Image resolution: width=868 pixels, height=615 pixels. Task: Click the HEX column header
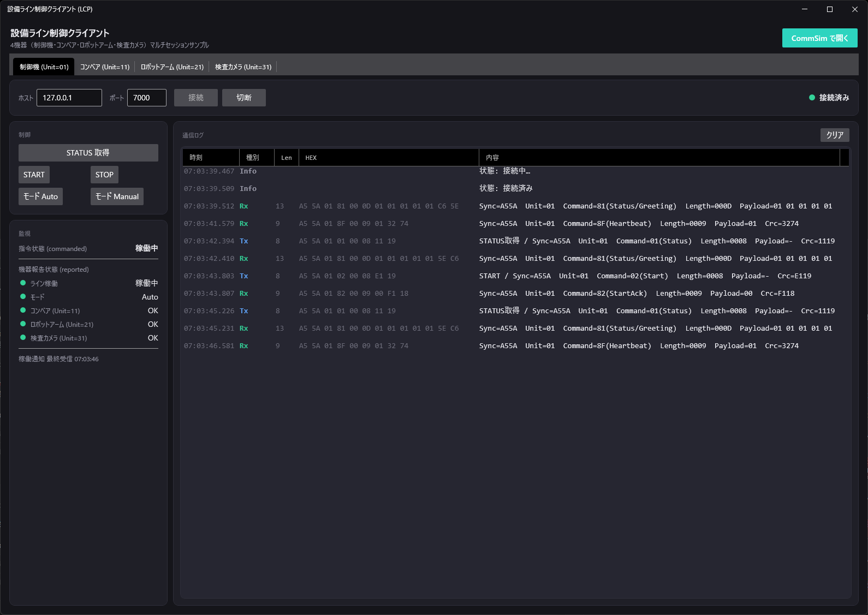389,158
